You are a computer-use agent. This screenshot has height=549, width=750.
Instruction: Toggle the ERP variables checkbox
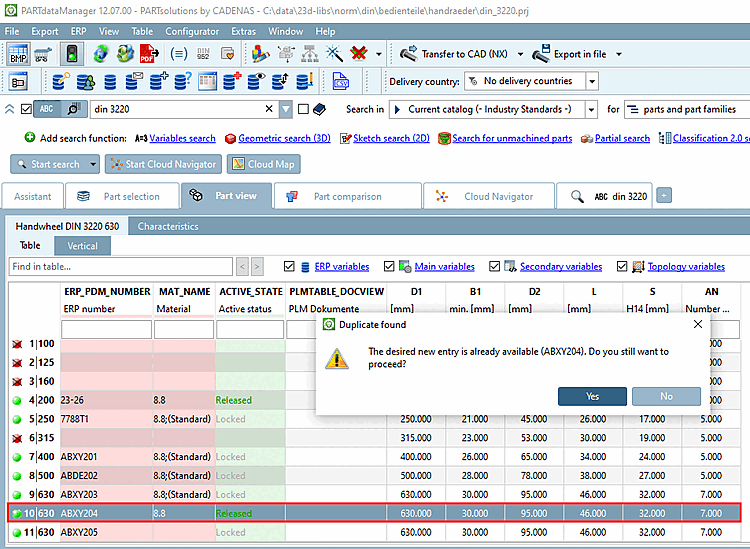point(290,267)
